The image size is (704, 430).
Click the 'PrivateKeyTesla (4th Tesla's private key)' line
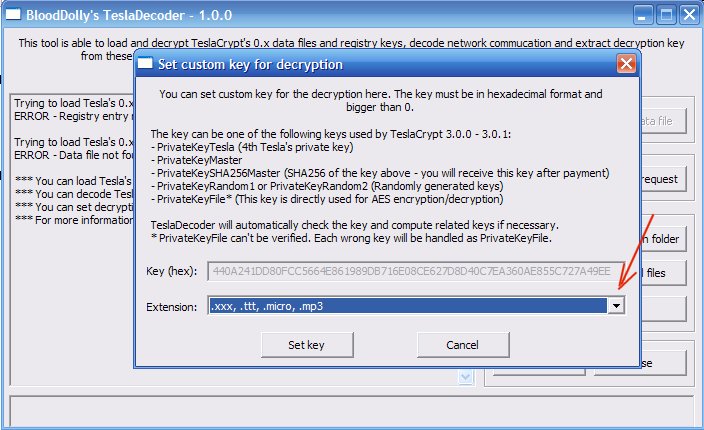click(252, 147)
